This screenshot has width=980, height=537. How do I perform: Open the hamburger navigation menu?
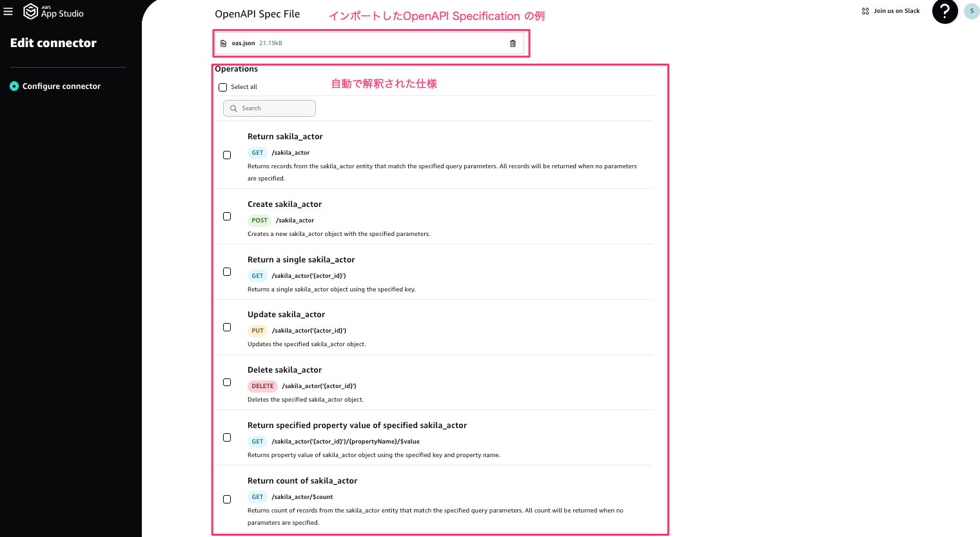8,11
